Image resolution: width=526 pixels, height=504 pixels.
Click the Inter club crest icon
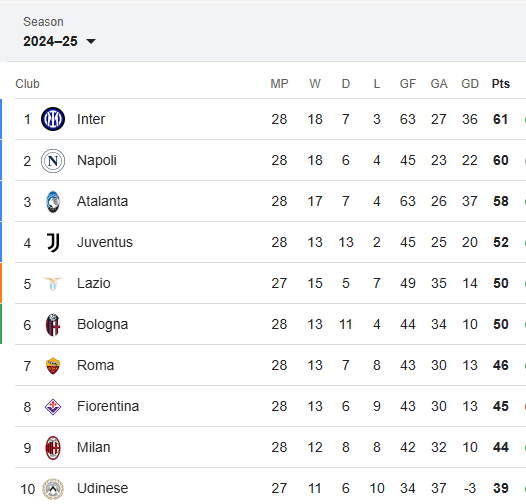click(53, 119)
